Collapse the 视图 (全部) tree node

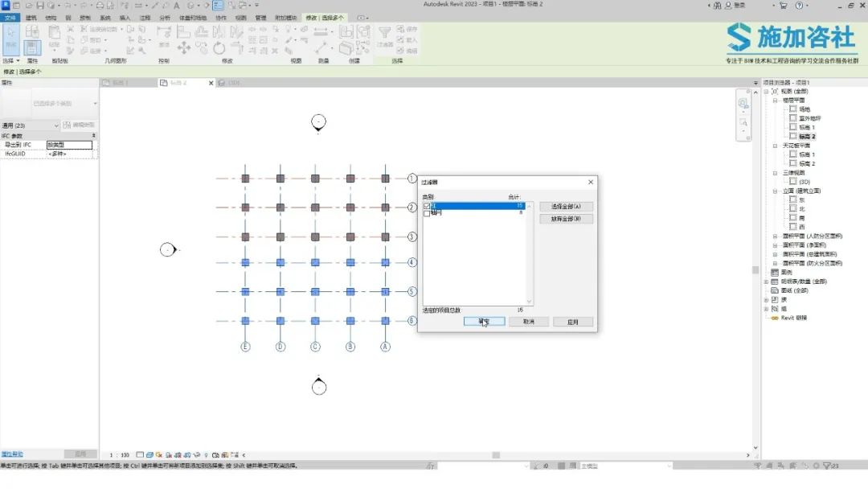pyautogui.click(x=766, y=92)
